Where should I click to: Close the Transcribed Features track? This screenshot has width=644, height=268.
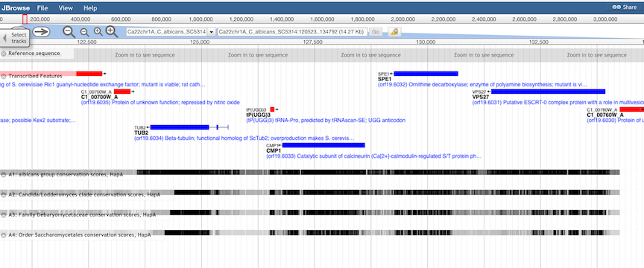click(3, 76)
